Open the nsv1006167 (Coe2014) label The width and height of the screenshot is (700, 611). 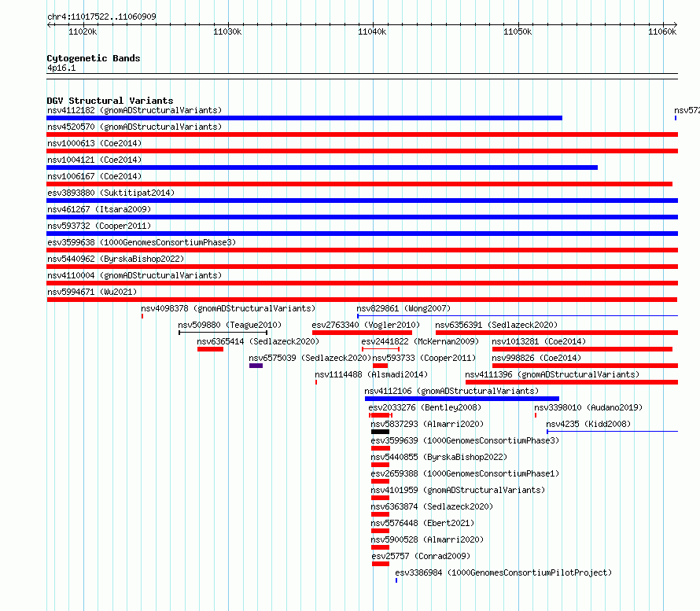[94, 176]
